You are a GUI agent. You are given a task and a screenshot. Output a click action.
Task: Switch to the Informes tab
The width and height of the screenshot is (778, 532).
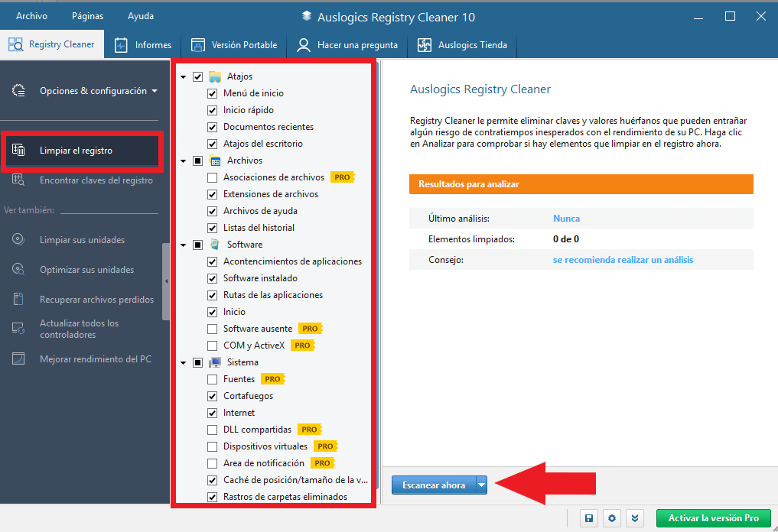coord(143,45)
